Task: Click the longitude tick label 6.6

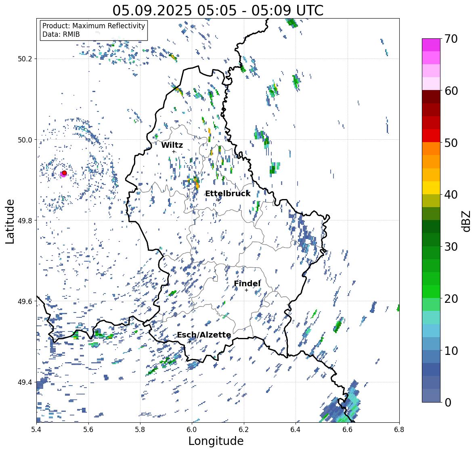Action: [x=348, y=429]
